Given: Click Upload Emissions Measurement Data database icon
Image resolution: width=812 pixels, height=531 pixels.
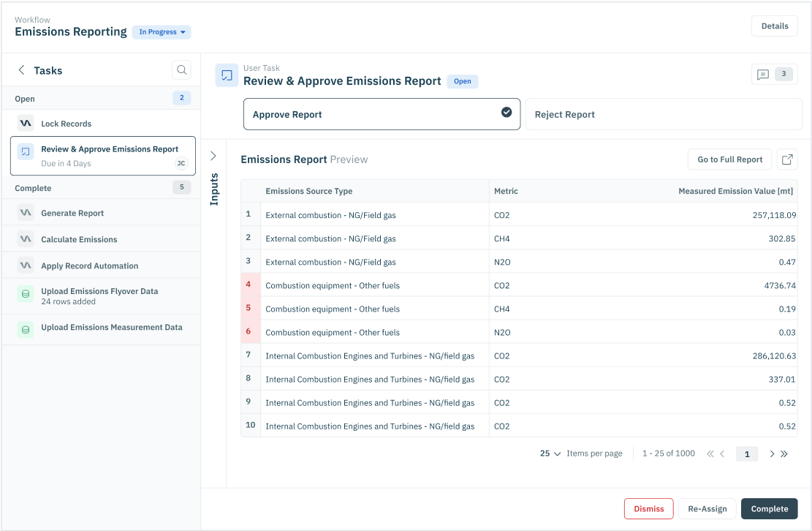Looking at the screenshot, I should (x=26, y=329).
